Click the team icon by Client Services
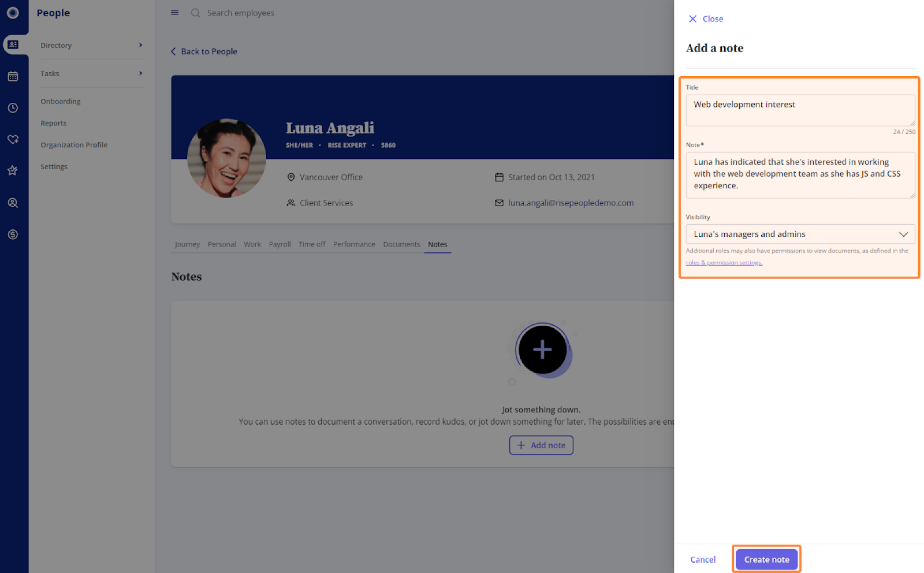The height and width of the screenshot is (573, 924). [x=291, y=203]
